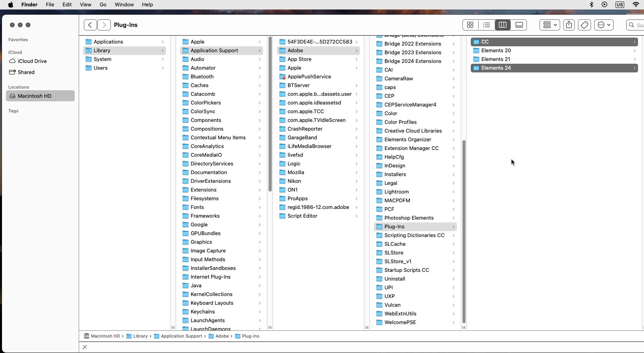Screen dimensions: 644x353
Task: Select the Creative Cloud Libraries folder
Action: 415,131
